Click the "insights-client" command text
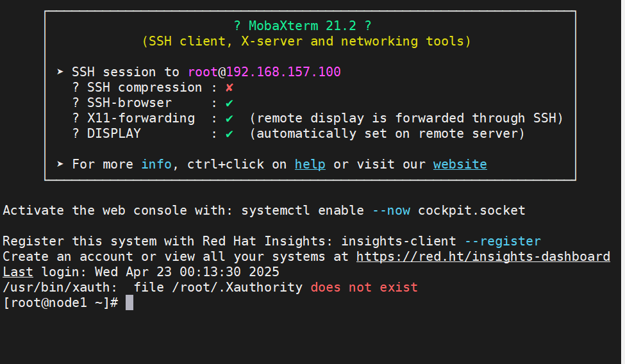 coord(399,241)
